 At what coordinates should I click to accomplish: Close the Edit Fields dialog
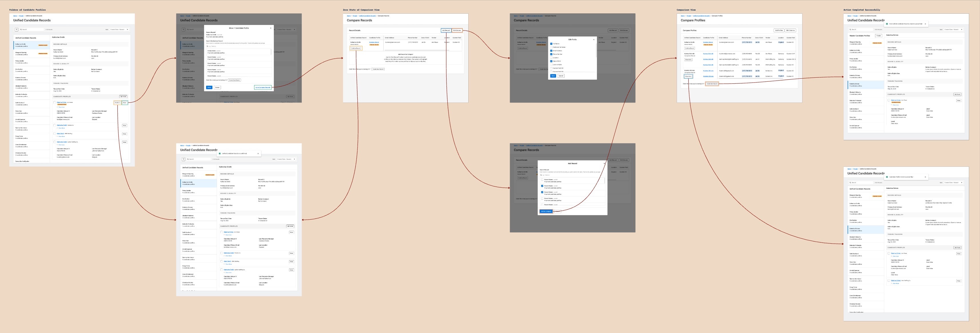pyautogui.click(x=593, y=39)
